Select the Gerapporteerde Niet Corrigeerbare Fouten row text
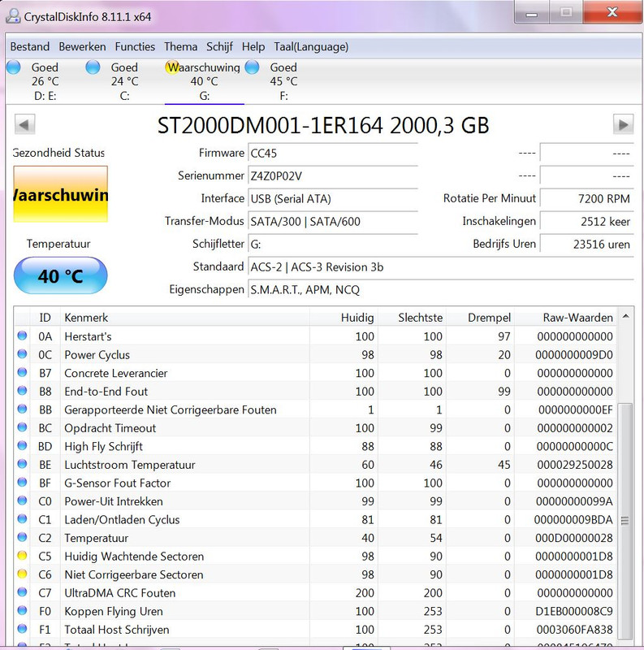Screen dimensions: 644x650 [171, 409]
